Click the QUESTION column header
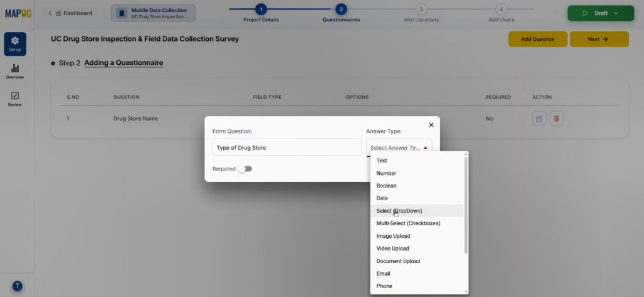 (x=126, y=98)
